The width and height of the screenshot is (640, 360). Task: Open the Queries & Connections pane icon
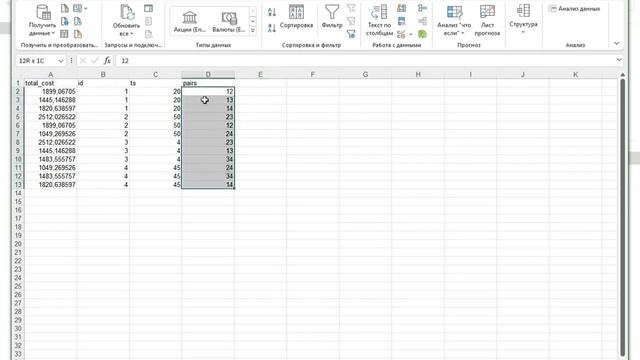tap(149, 8)
